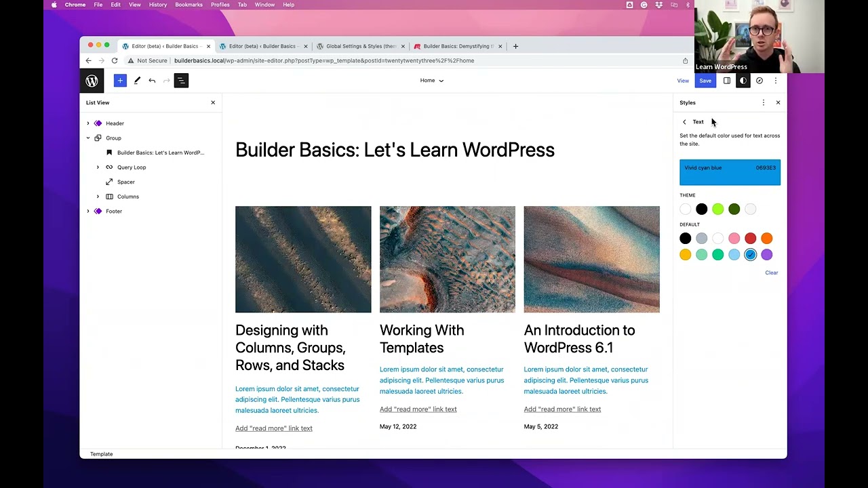Open the Apple menu
This screenshot has width=868, height=488.
(54, 5)
